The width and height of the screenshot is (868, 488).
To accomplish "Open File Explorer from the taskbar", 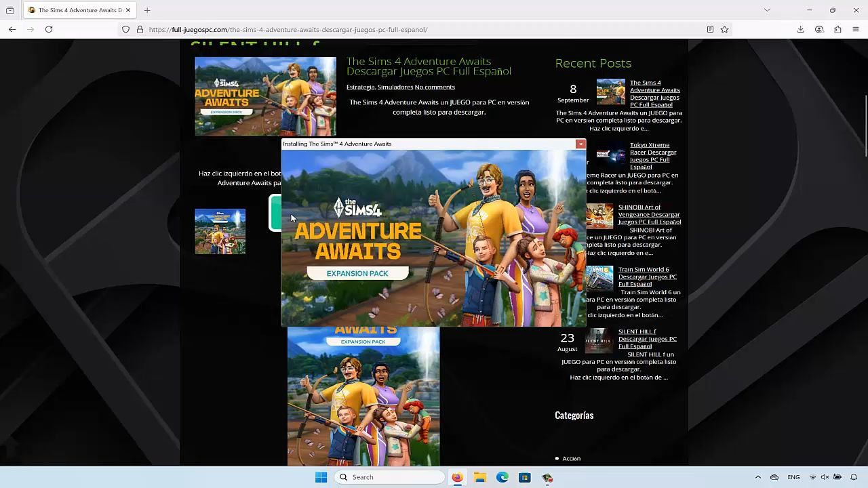I will click(480, 477).
